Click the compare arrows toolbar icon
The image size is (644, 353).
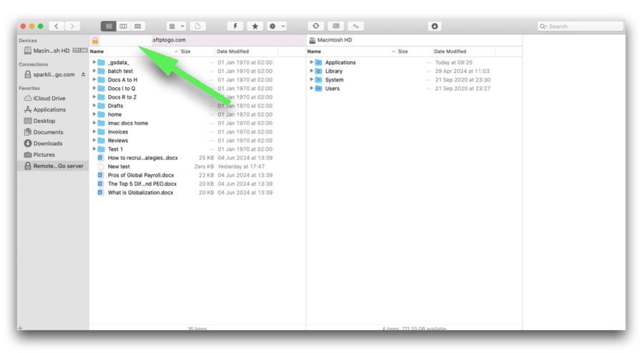(356, 26)
